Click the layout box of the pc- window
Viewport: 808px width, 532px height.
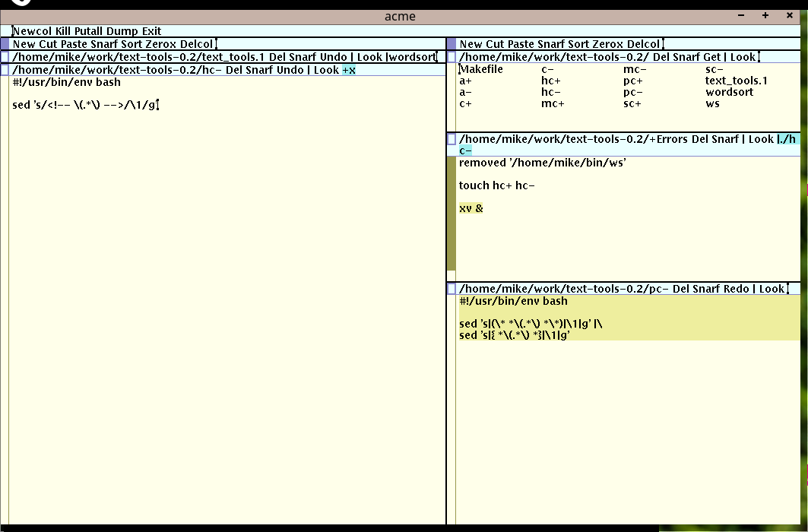[x=452, y=288]
